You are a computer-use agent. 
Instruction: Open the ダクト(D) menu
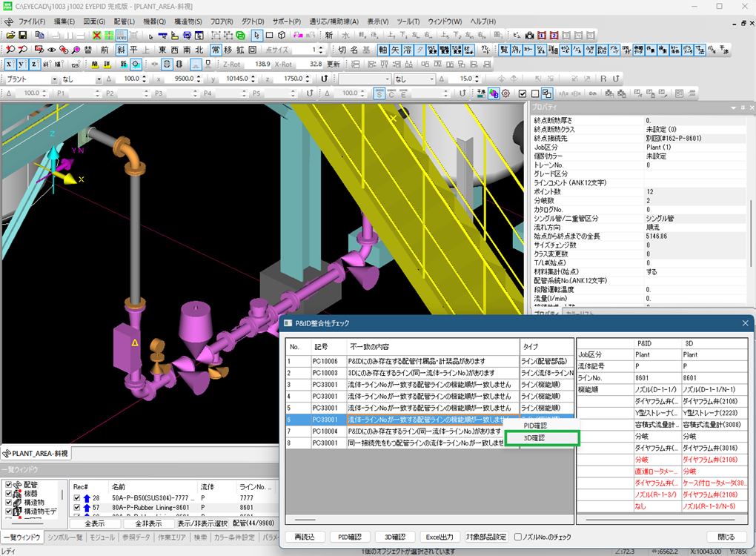pyautogui.click(x=253, y=21)
